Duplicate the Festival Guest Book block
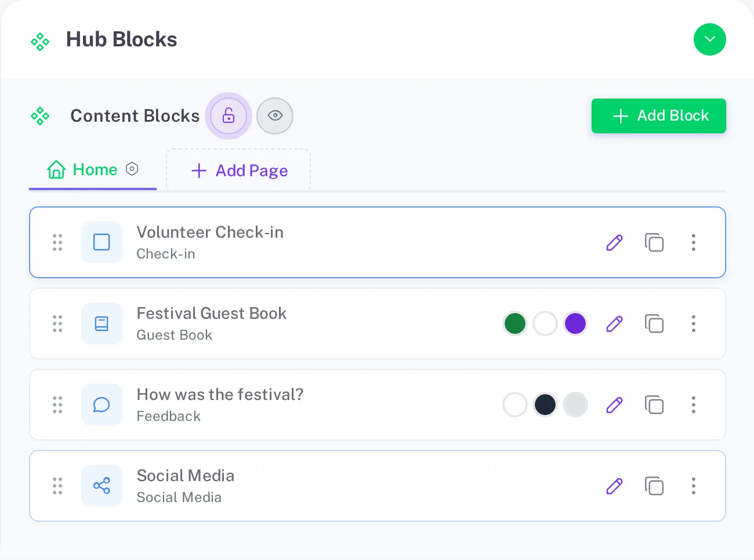The image size is (754, 560). (654, 323)
